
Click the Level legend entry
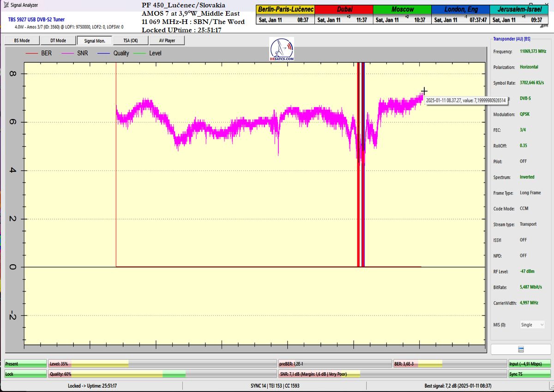(x=148, y=53)
